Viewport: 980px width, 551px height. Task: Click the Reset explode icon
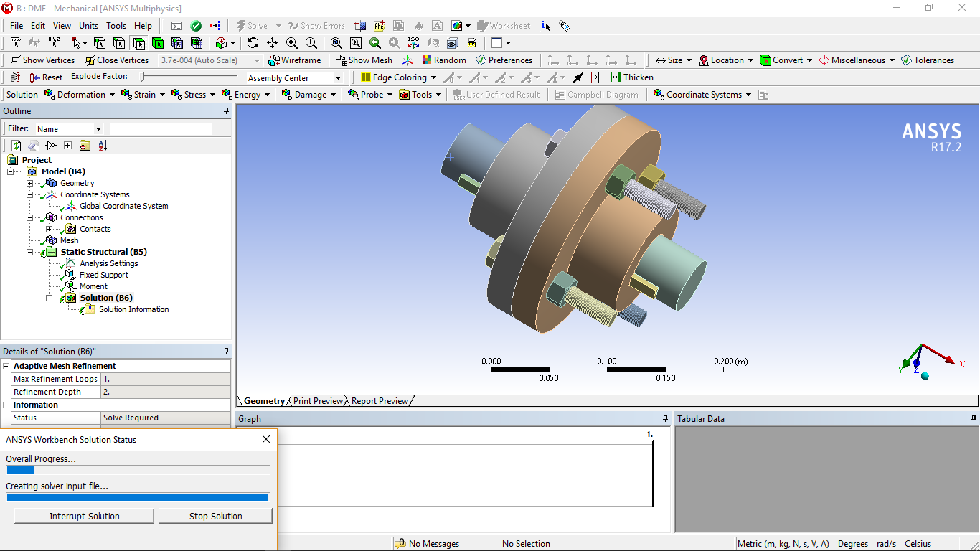click(x=34, y=77)
